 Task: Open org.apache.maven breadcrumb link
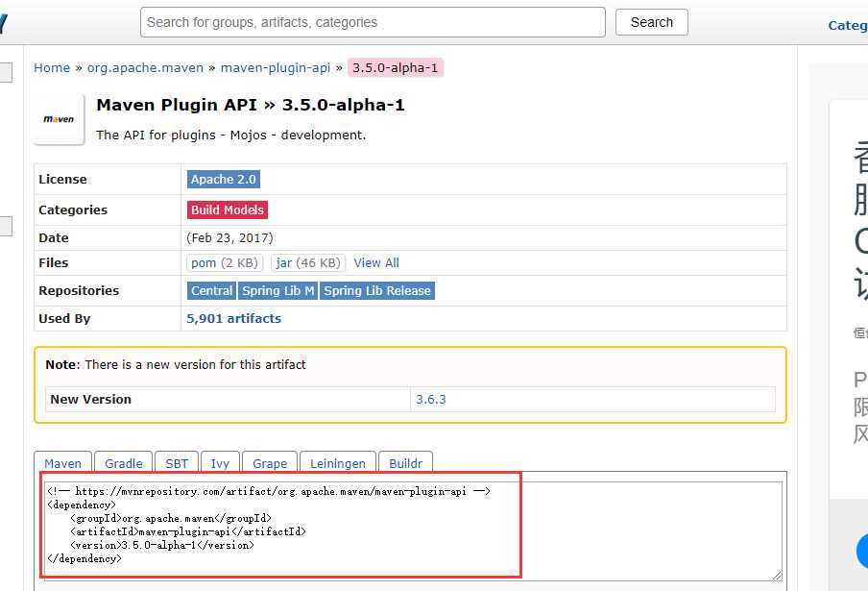point(145,67)
